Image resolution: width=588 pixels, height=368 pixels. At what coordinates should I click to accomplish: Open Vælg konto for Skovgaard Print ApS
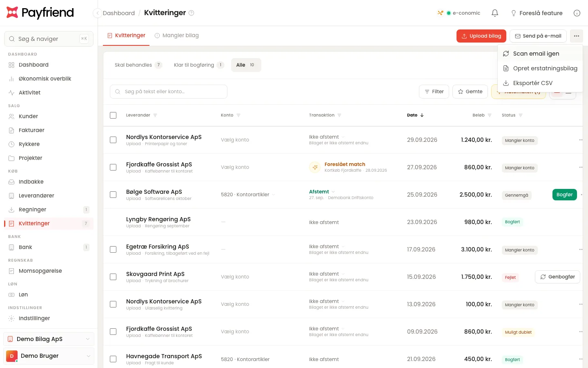pos(235,277)
